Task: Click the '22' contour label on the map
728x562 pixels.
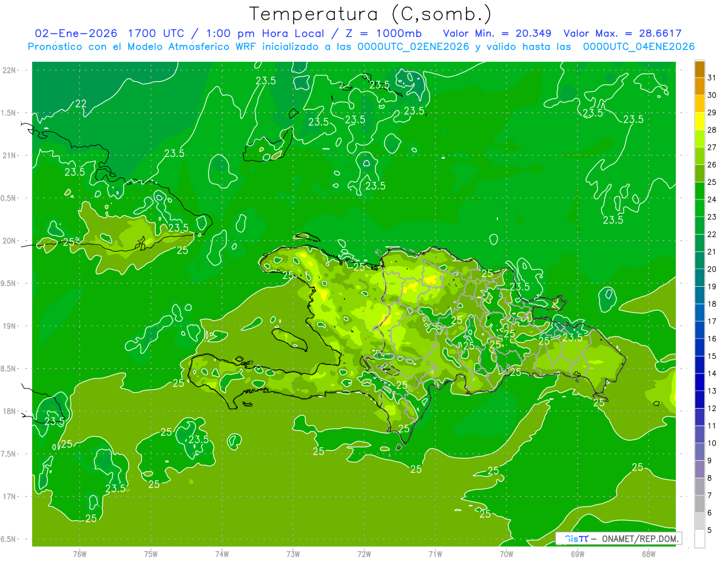Action: [81, 104]
